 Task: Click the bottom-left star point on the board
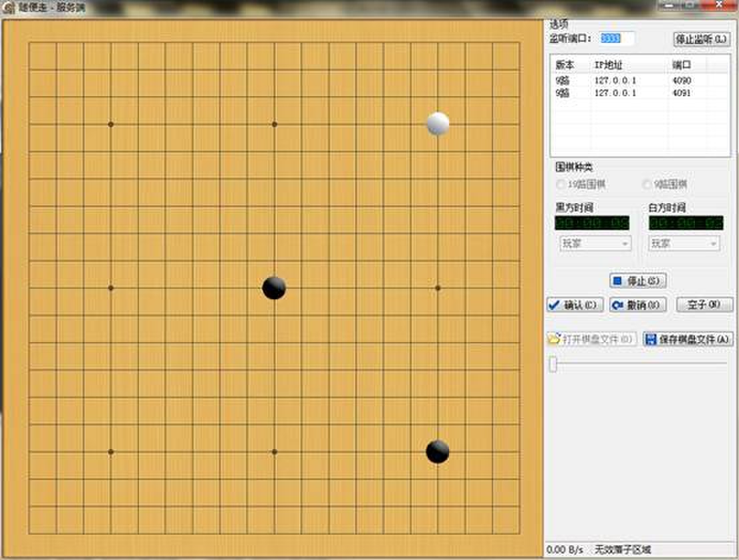pyautogui.click(x=111, y=452)
